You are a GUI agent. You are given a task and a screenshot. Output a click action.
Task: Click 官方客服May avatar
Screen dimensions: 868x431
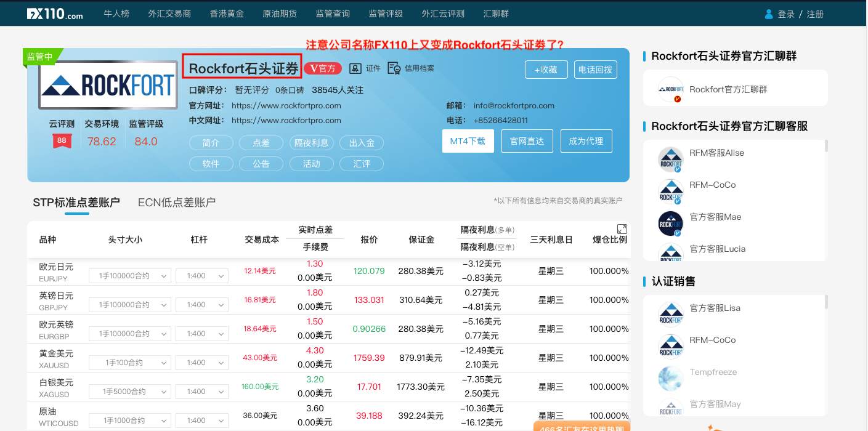point(670,407)
